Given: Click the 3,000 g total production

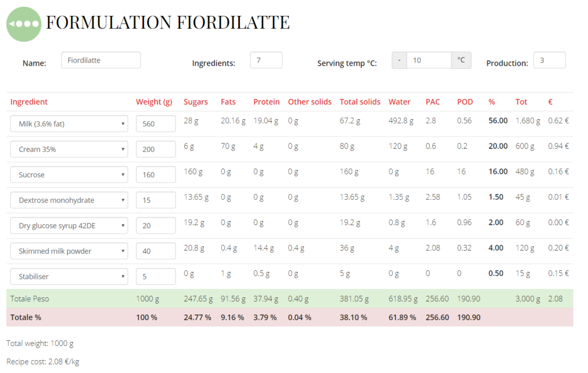Looking at the screenshot, I should (528, 299).
